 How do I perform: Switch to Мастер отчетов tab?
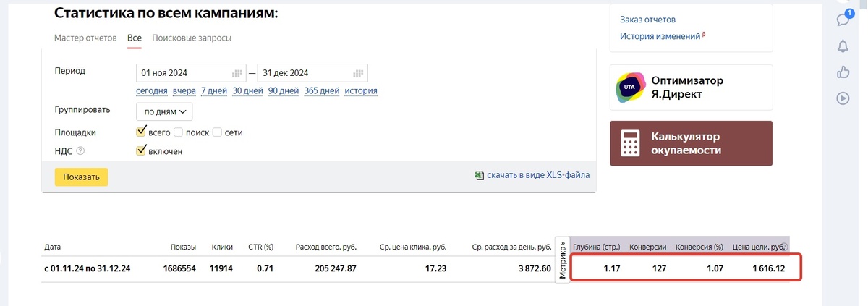[85, 38]
